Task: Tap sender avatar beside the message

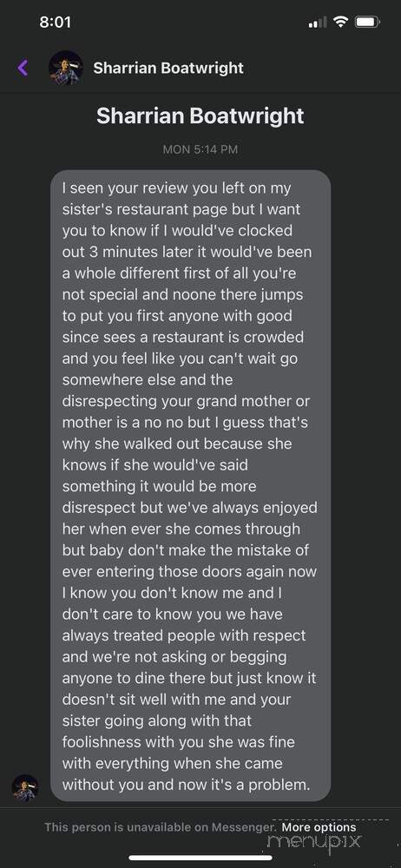Action: [25, 787]
